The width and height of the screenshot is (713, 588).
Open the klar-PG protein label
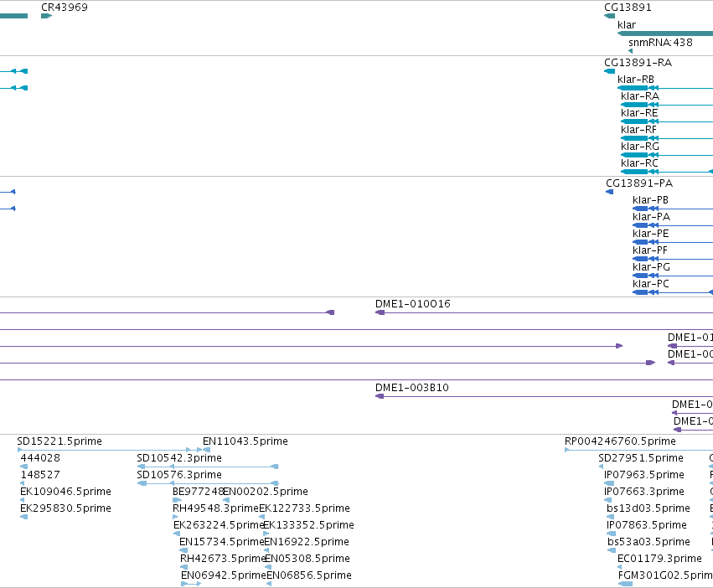[651, 267]
